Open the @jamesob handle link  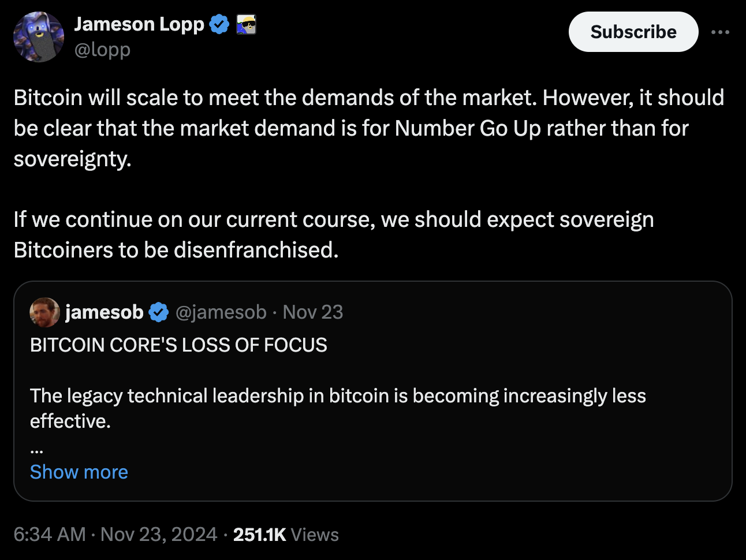221,312
